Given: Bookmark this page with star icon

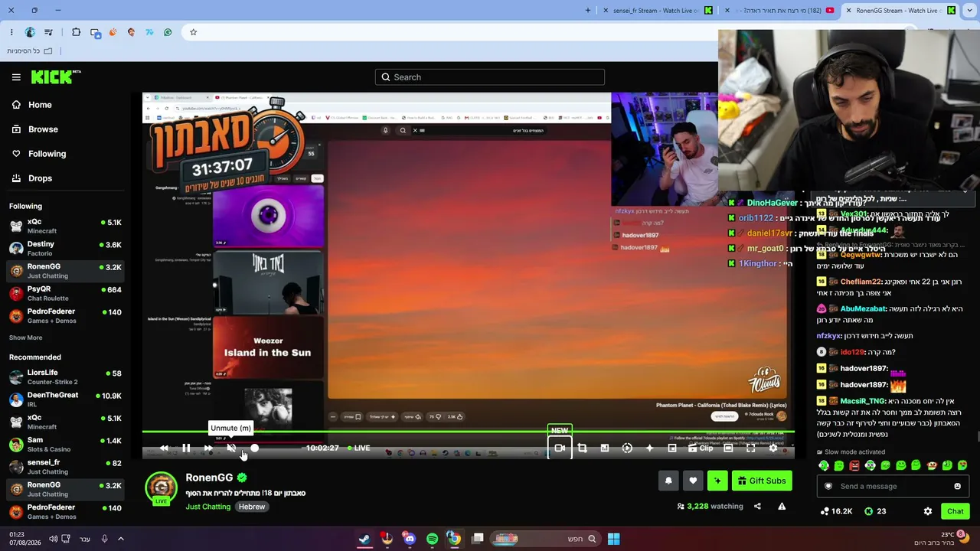Looking at the screenshot, I should [193, 32].
